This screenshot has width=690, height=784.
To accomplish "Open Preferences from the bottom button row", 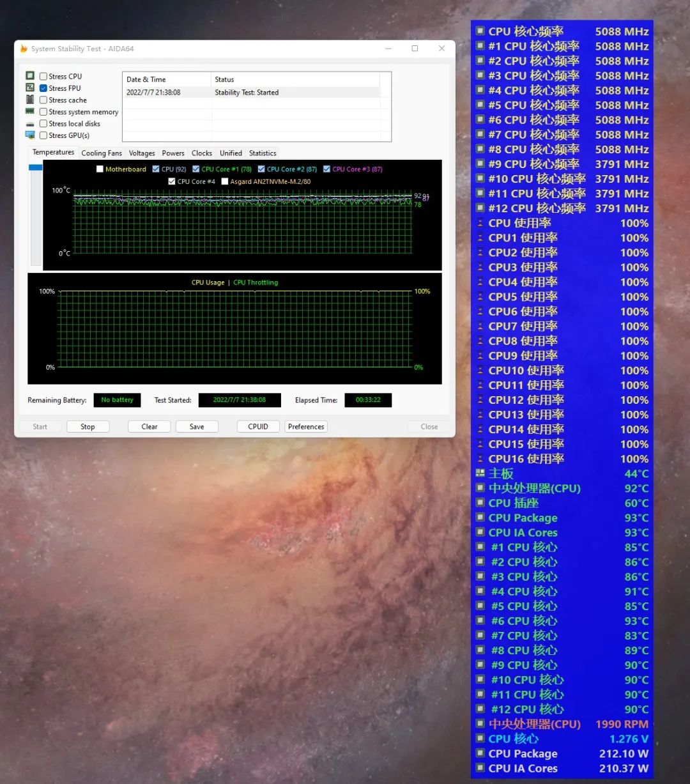I will tap(305, 426).
